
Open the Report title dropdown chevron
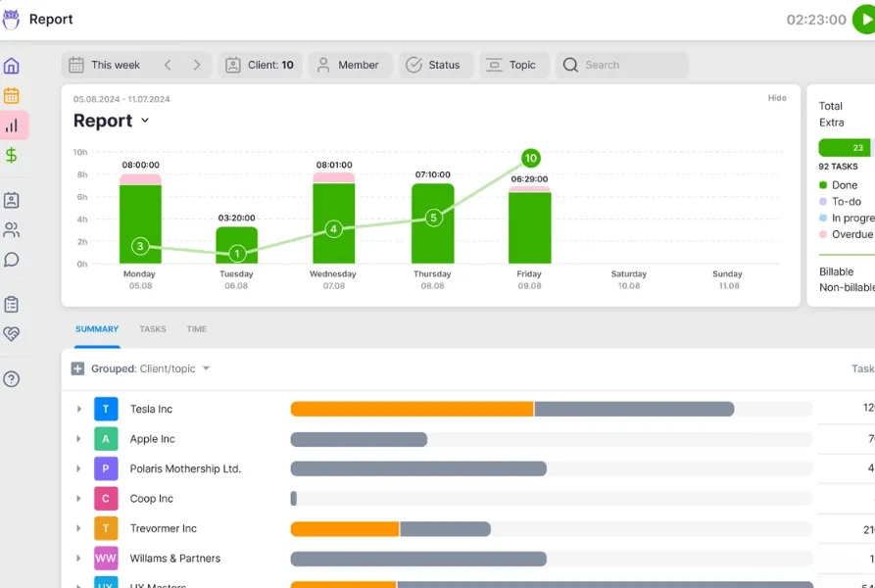[x=145, y=121]
